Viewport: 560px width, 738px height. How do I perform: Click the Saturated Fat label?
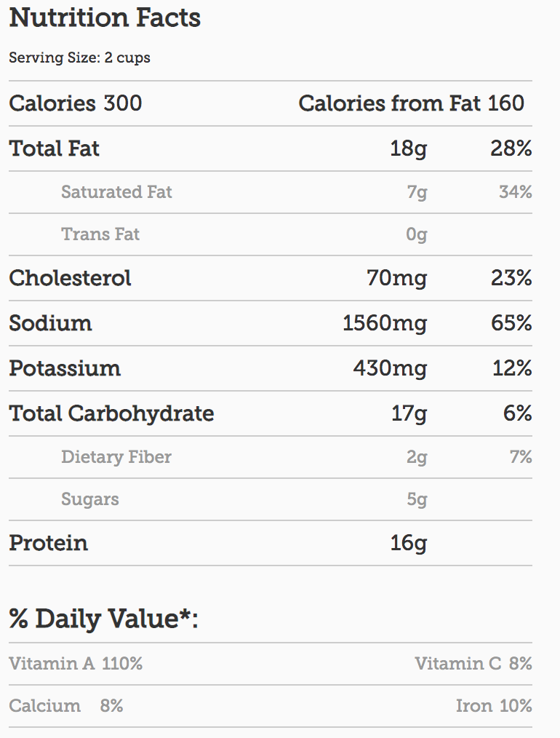[116, 192]
